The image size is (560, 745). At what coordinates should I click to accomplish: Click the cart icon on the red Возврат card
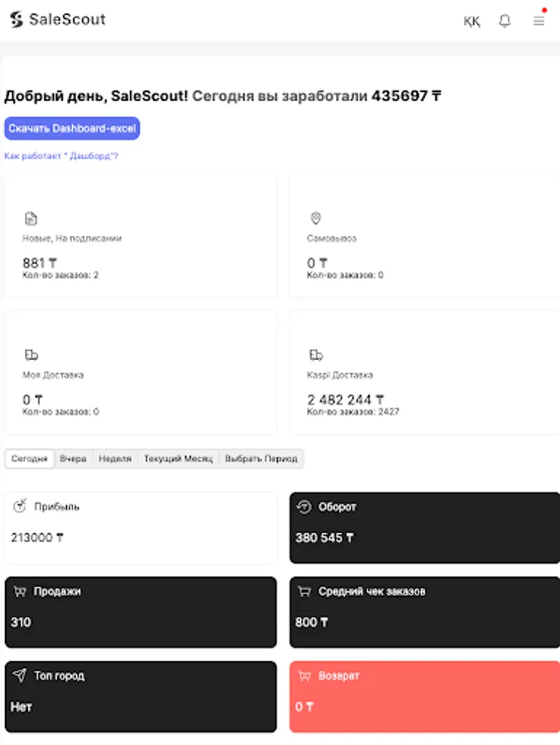point(304,675)
